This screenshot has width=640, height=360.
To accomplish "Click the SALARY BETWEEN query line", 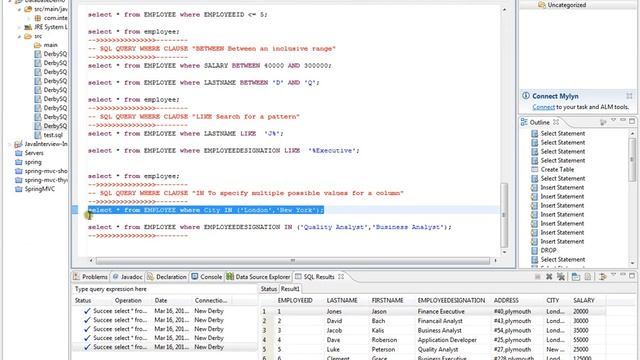I will point(210,65).
